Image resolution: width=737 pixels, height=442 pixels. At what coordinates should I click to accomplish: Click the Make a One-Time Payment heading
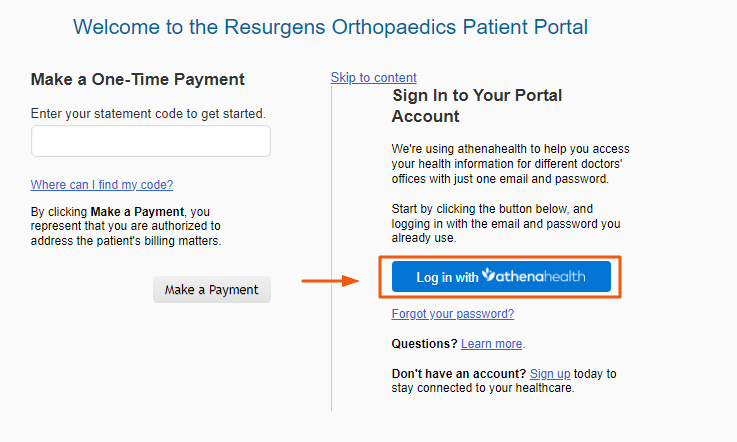tap(138, 79)
